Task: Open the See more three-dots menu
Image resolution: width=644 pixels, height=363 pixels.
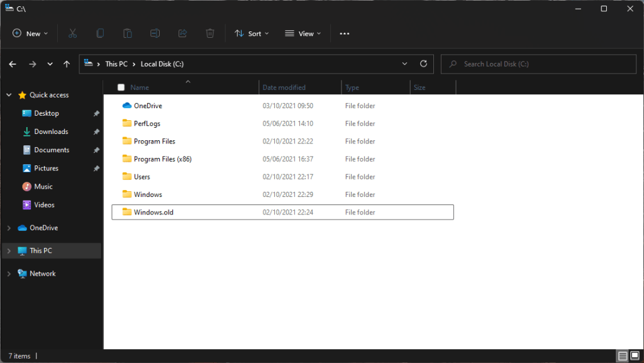Action: [x=344, y=33]
